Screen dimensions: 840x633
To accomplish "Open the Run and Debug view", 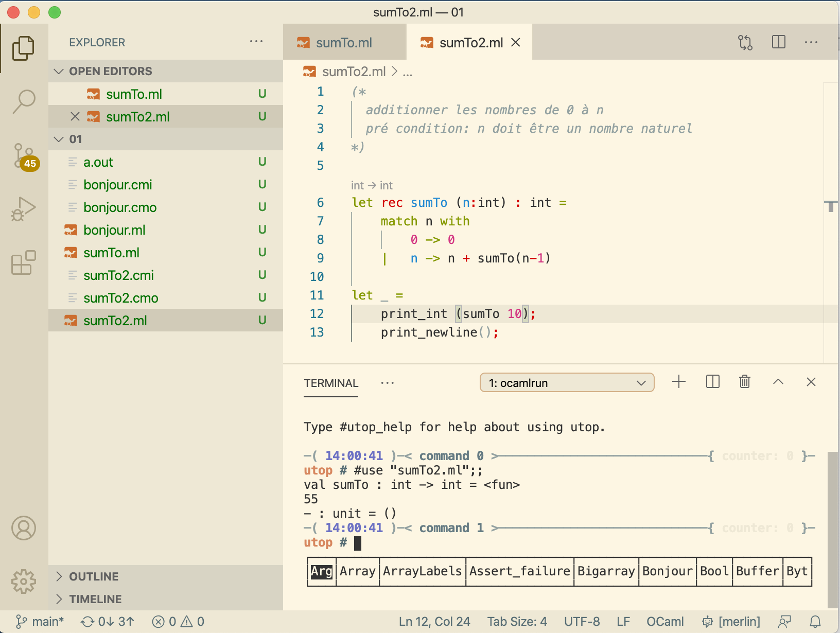I will pyautogui.click(x=24, y=209).
